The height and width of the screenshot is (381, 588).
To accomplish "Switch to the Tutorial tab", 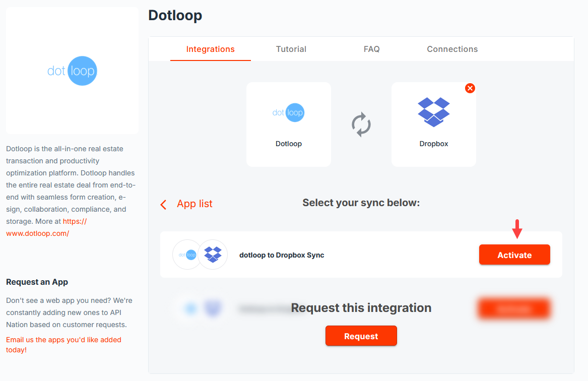I will pyautogui.click(x=291, y=49).
